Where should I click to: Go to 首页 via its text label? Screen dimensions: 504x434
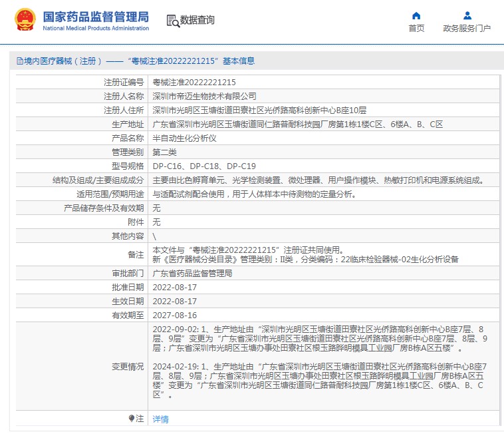tap(416, 29)
